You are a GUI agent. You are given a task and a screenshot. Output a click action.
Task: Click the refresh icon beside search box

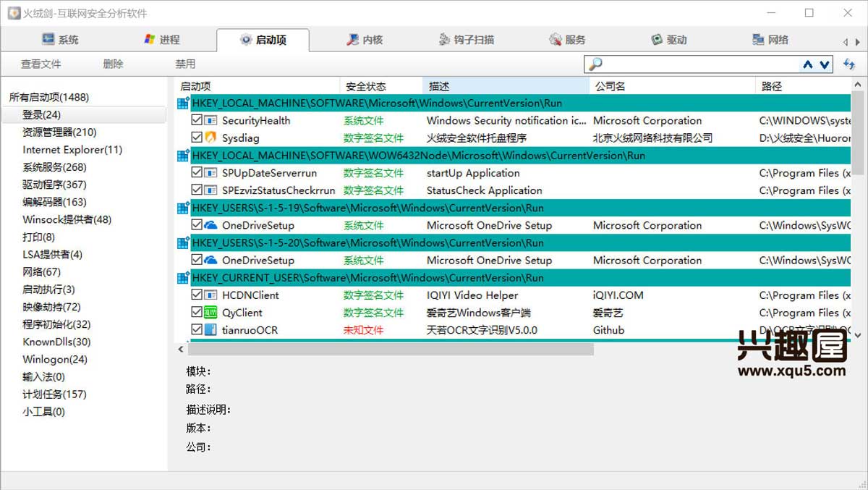(x=850, y=64)
